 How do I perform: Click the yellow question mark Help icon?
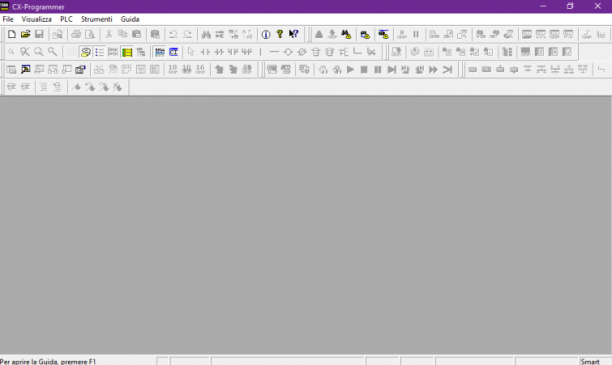279,34
